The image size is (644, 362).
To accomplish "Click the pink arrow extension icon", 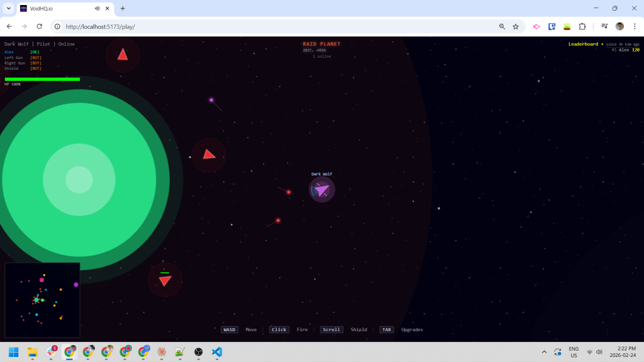I will (536, 26).
